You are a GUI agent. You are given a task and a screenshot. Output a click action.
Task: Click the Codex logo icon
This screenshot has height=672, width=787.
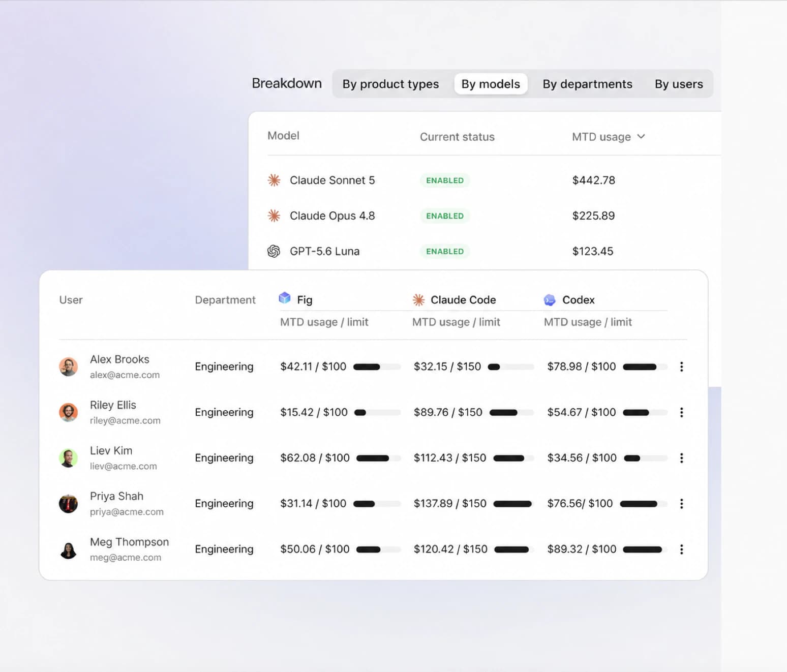550,300
